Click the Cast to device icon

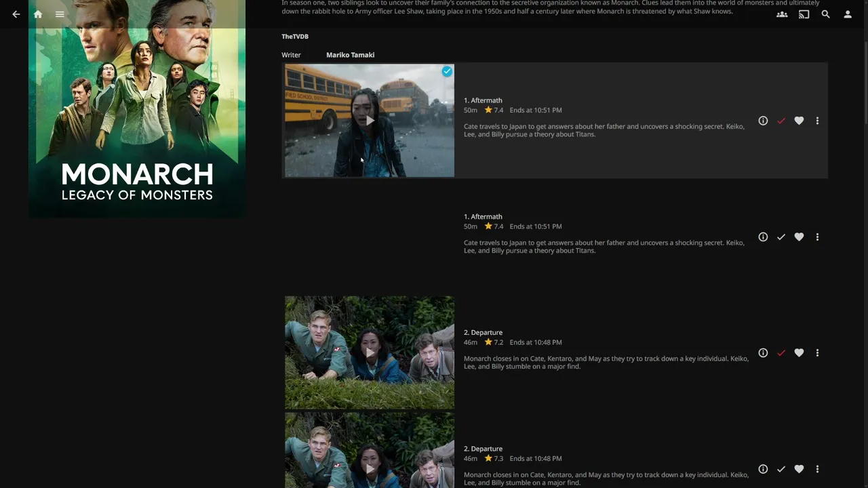tap(804, 14)
